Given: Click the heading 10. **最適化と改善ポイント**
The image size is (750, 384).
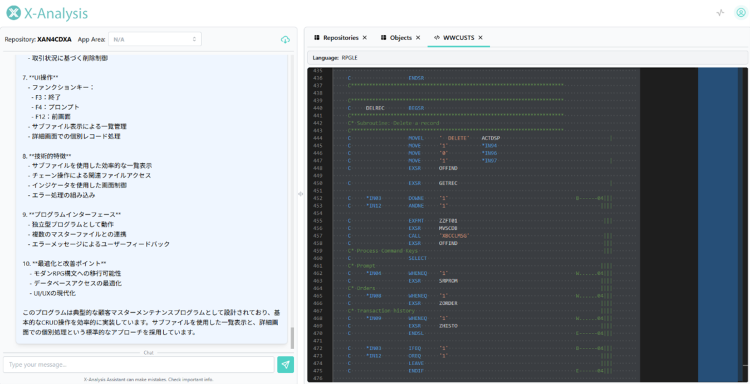Looking at the screenshot, I should tap(64, 263).
